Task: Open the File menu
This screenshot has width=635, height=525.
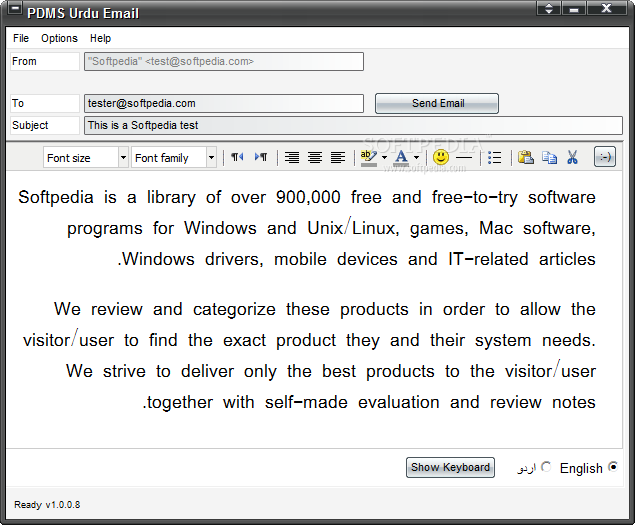Action: pyautogui.click(x=21, y=38)
